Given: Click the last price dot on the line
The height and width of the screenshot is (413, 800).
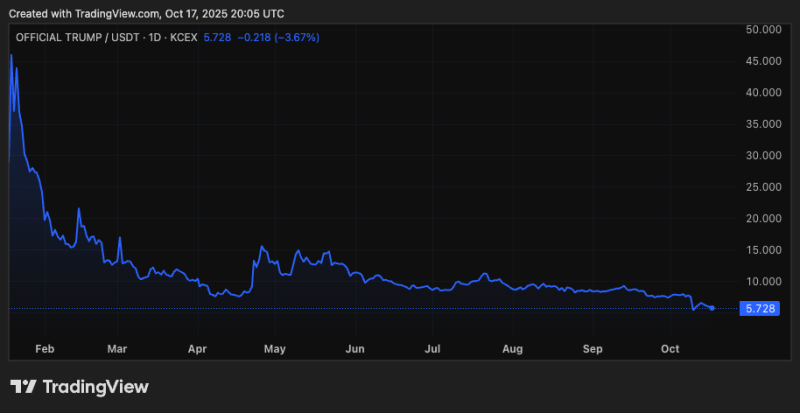Looking at the screenshot, I should tap(711, 308).
